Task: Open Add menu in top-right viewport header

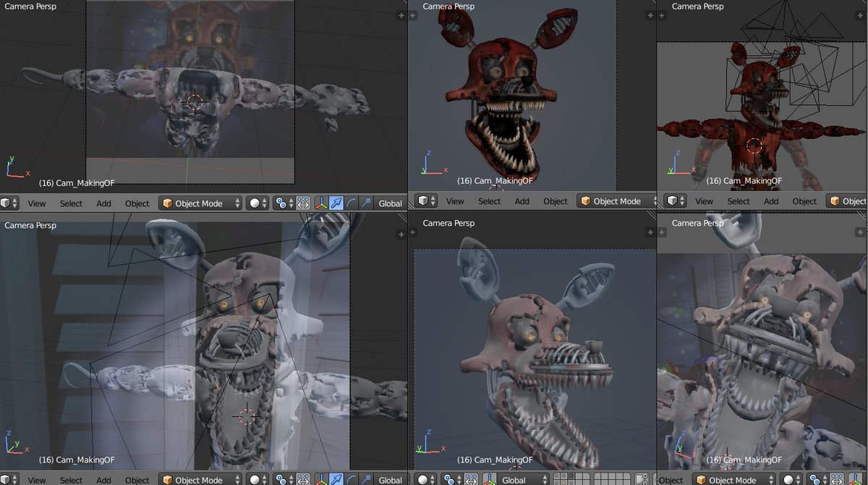Action: tap(771, 201)
